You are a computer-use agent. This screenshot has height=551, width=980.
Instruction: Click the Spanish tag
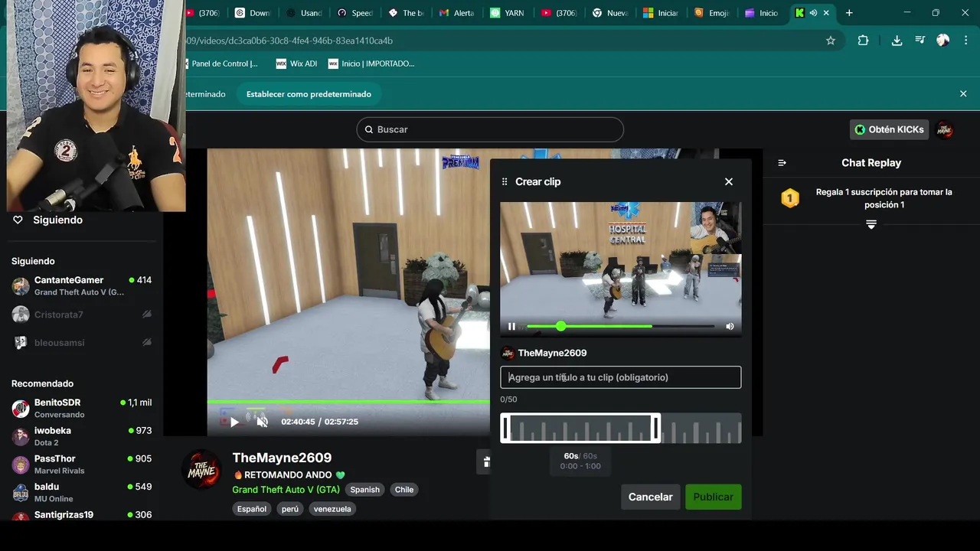[x=364, y=490]
